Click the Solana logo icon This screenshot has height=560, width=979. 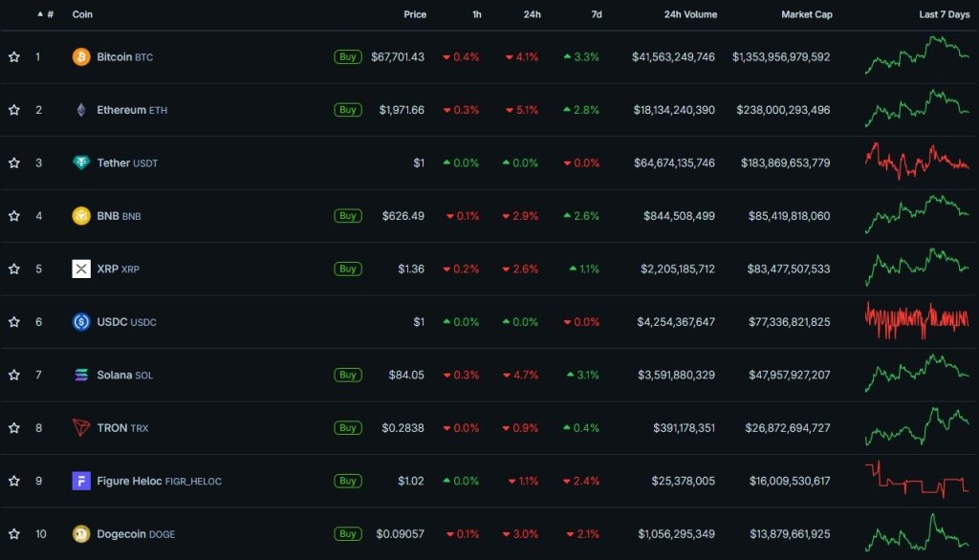(81, 375)
